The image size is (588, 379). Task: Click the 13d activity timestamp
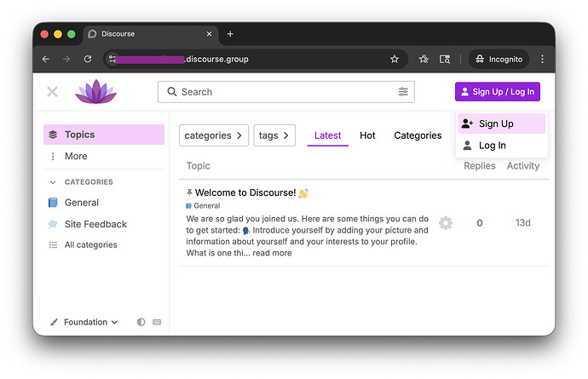coord(523,223)
